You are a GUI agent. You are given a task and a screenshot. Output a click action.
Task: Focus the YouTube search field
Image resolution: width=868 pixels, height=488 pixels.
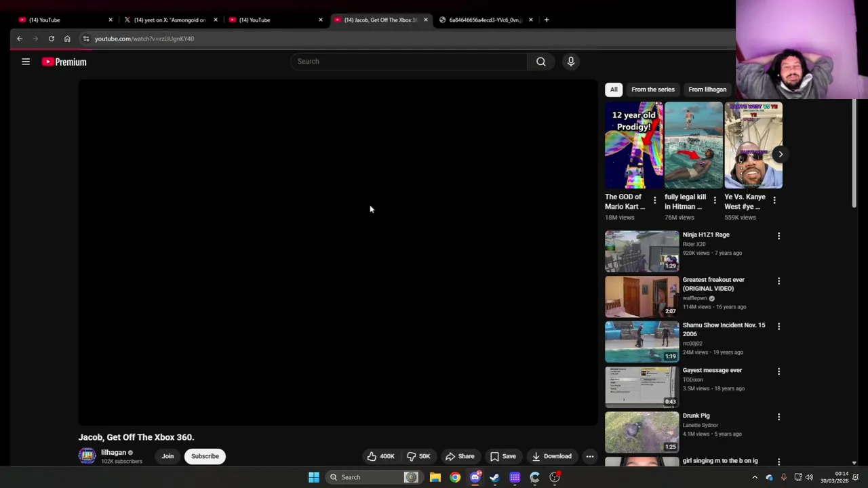coord(409,62)
